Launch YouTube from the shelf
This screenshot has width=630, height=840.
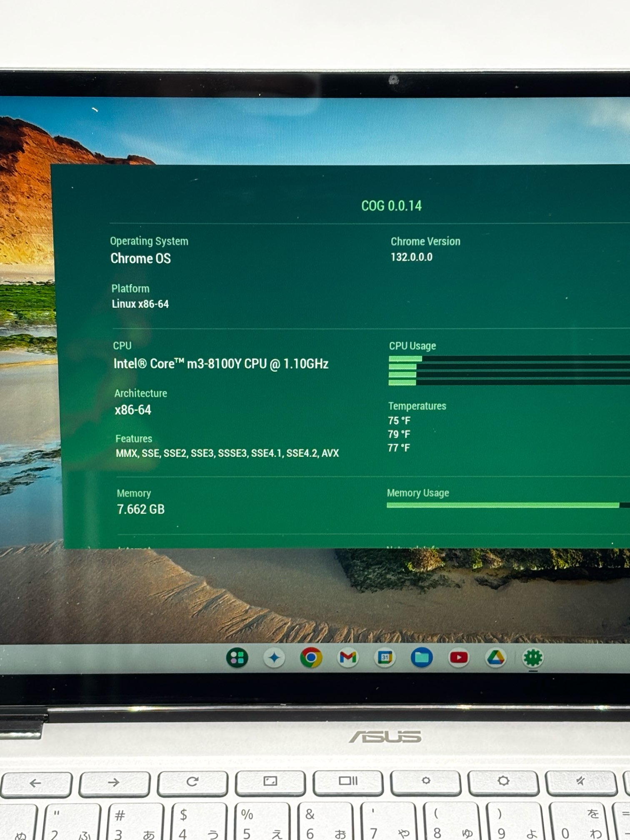[x=459, y=658]
